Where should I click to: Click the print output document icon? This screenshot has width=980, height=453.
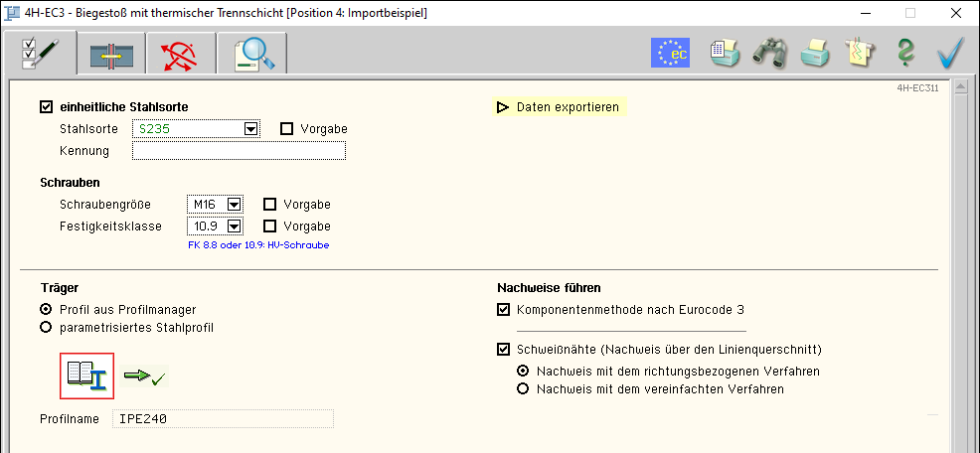(724, 53)
